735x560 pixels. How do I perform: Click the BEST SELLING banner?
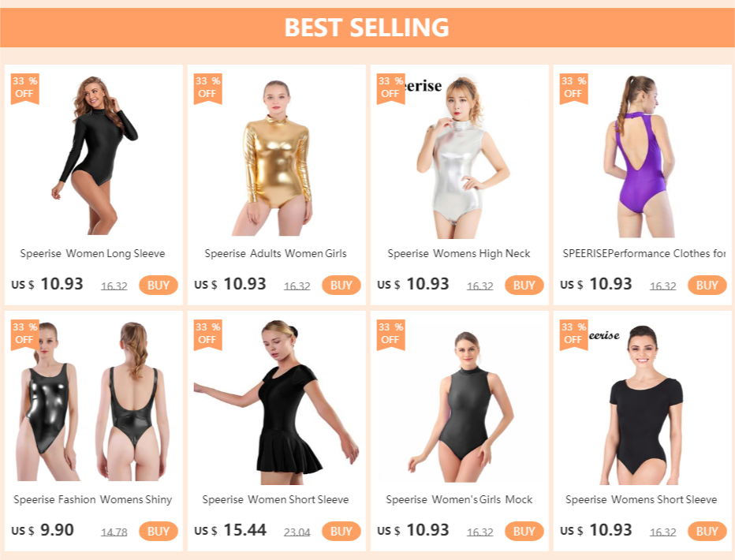pos(367,27)
